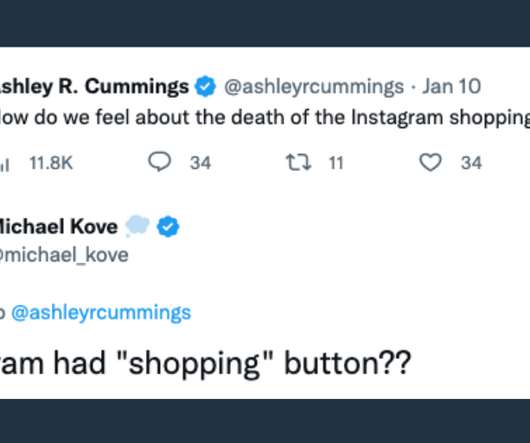
Task: Click the dark banner above the tweet
Action: click(x=265, y=23)
